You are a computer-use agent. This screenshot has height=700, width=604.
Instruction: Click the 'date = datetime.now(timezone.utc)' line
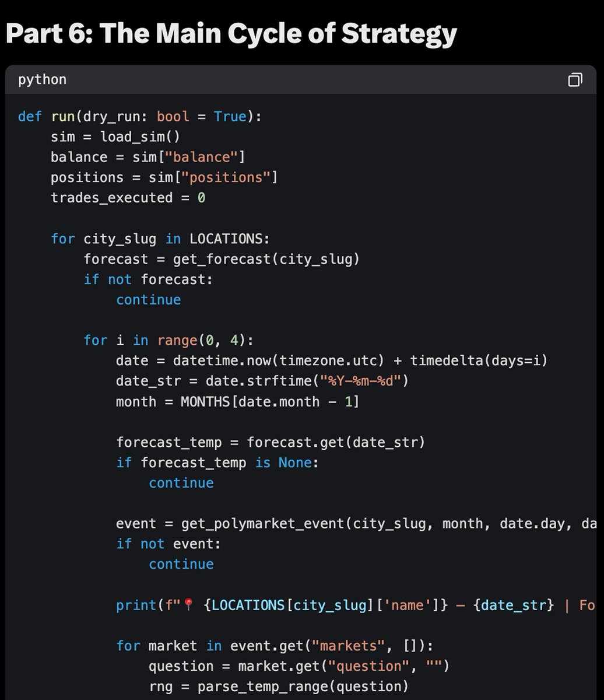(332, 360)
